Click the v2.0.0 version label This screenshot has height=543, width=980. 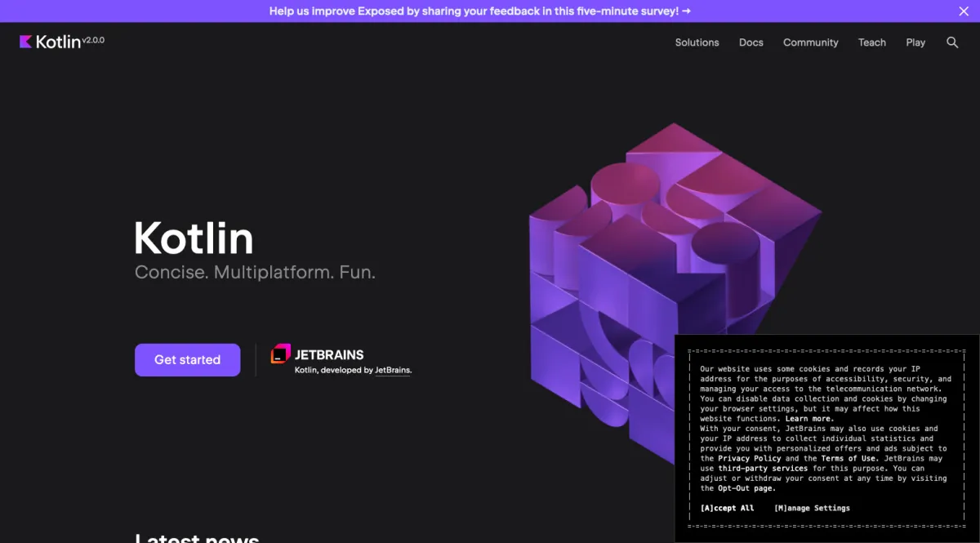[x=93, y=39]
